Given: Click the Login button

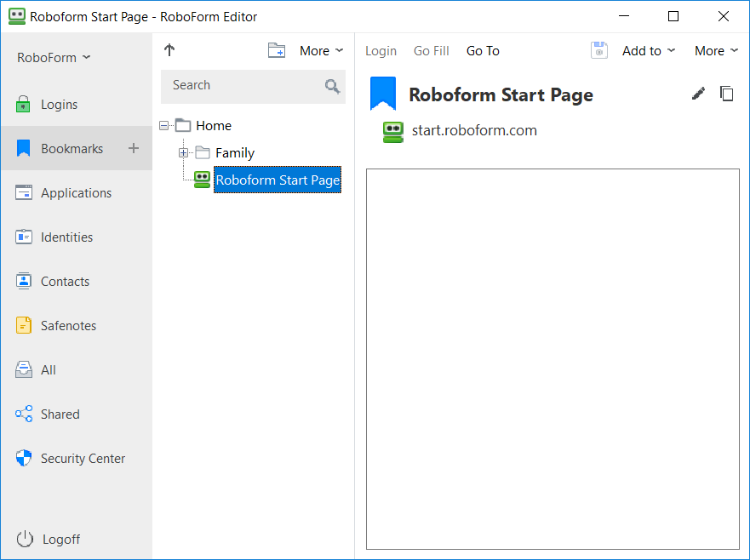Looking at the screenshot, I should (x=381, y=51).
